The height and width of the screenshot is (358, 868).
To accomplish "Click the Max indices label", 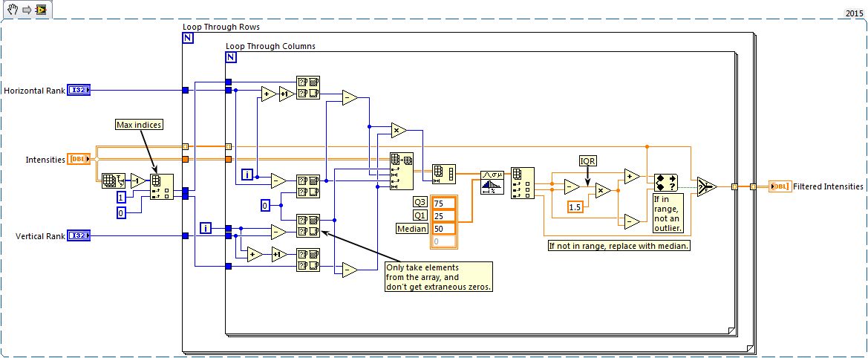I will click(139, 125).
